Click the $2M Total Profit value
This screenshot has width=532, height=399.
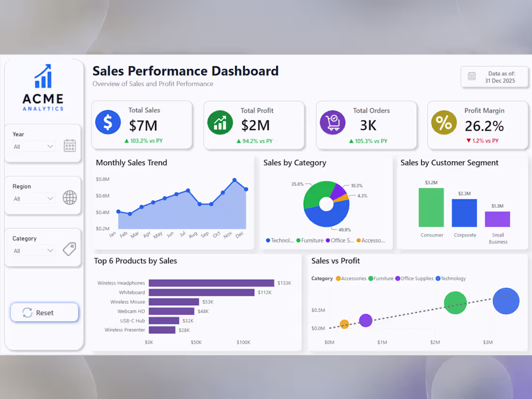[255, 126]
